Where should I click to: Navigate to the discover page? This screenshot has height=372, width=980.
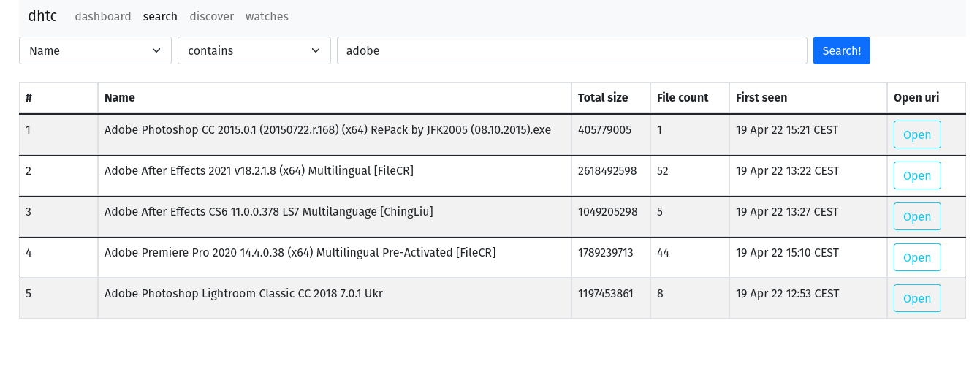(x=211, y=16)
